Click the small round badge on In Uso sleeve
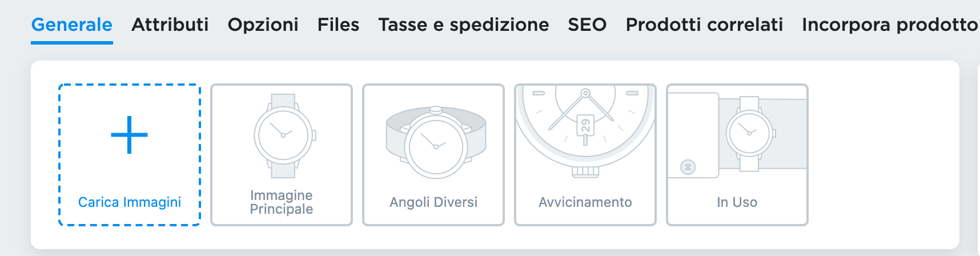This screenshot has height=256, width=980. pyautogui.click(x=688, y=167)
